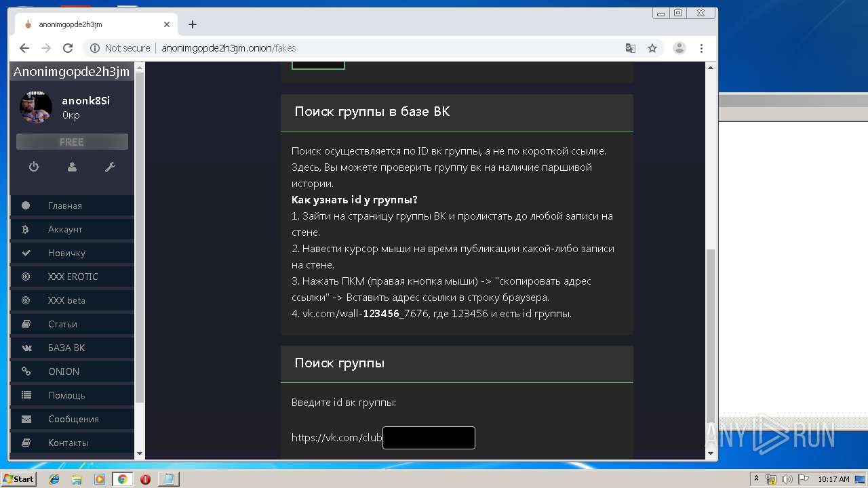Open the Помощь menu item
Screen dimensions: 868x488
[x=72, y=395]
